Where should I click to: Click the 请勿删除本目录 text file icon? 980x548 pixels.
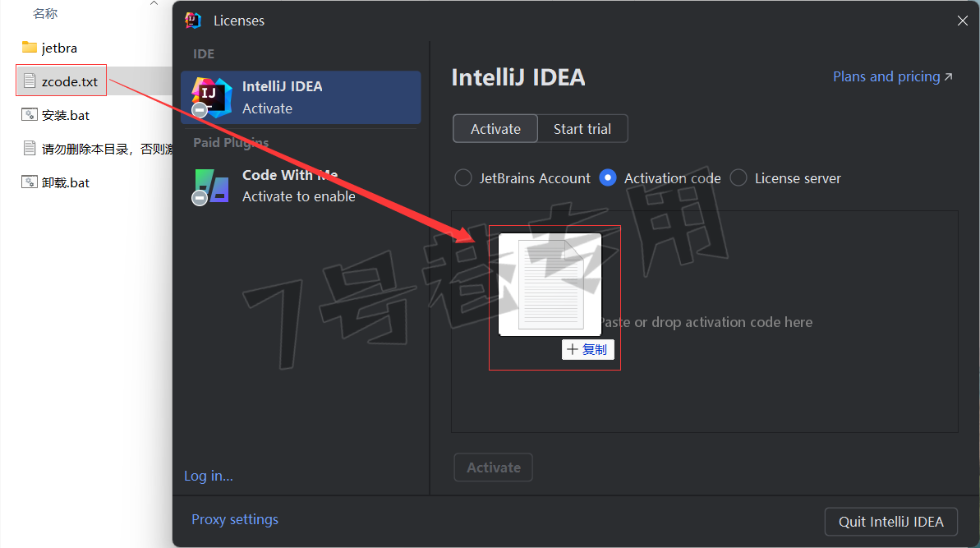[x=30, y=149]
